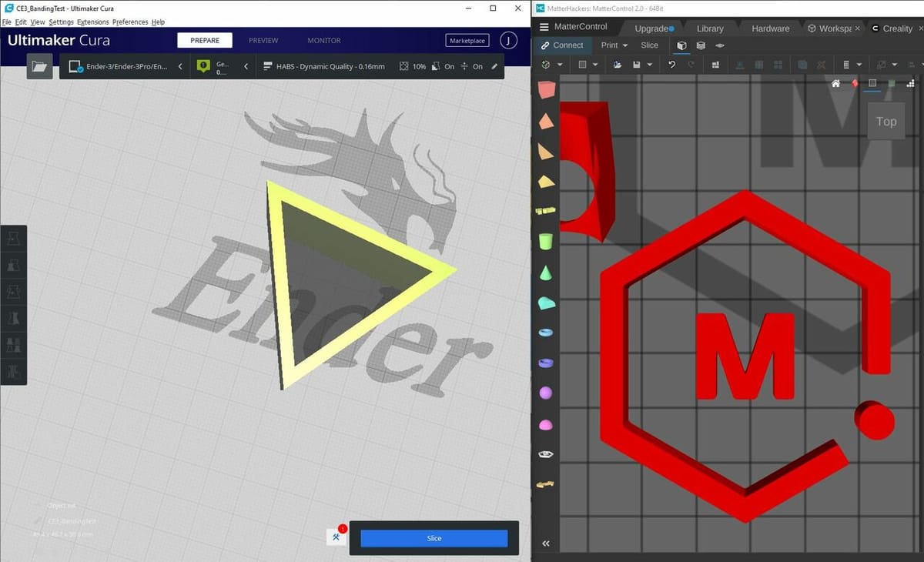Add a torus primitive in MatterControl
Image resolution: width=924 pixels, height=562 pixels.
(x=547, y=333)
